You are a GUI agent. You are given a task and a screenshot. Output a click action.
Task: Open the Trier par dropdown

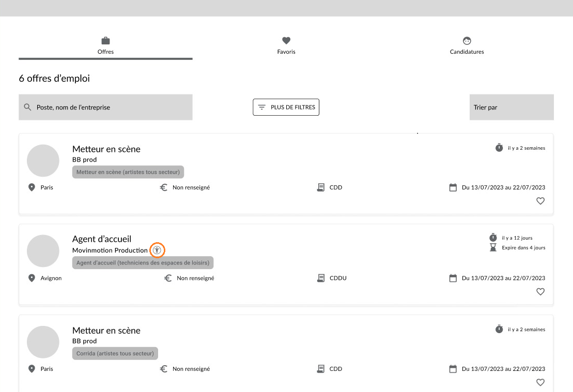512,107
